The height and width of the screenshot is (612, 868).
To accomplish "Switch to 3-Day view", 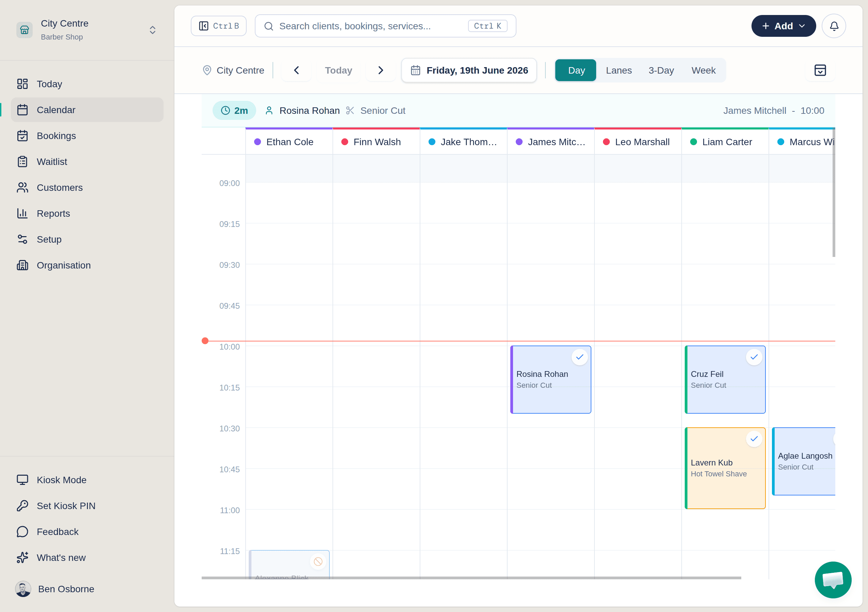I will (x=661, y=70).
